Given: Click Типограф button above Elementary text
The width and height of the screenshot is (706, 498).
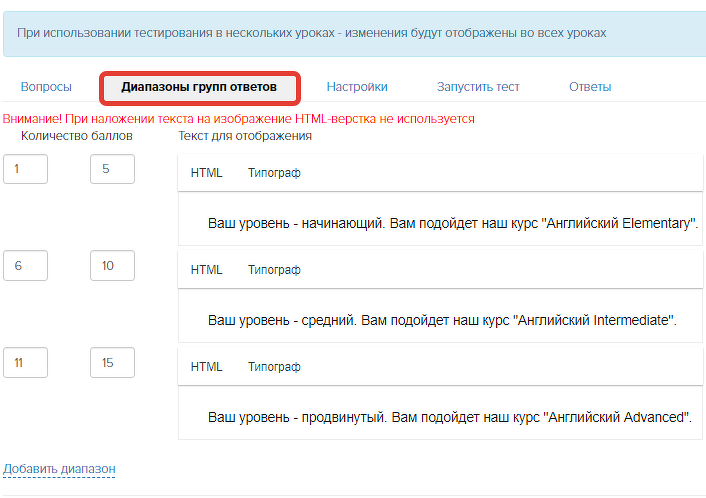Looking at the screenshot, I should pyautogui.click(x=274, y=173).
